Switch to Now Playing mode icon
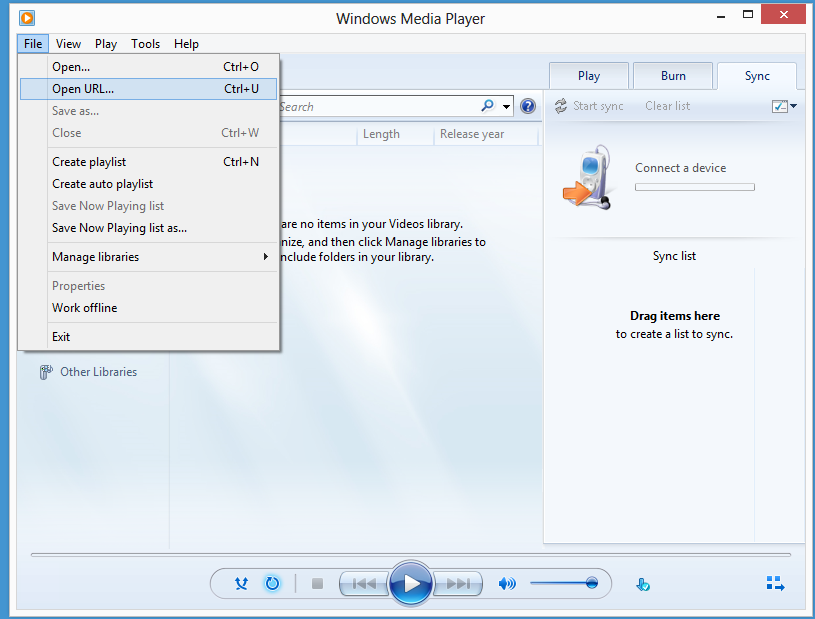The height and width of the screenshot is (619, 815). [774, 583]
